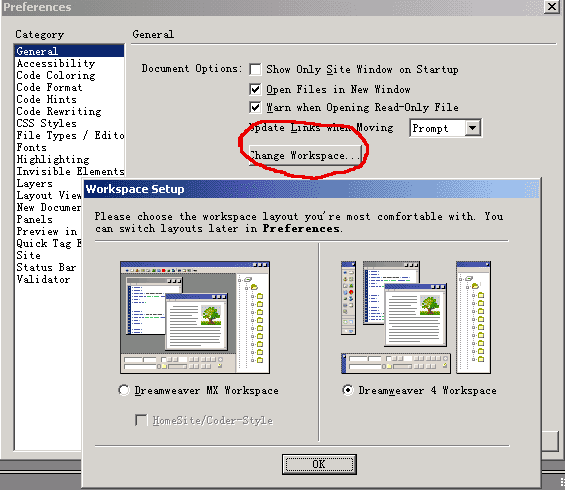
Task: Select CSS Styles in Category list
Action: [x=46, y=123]
